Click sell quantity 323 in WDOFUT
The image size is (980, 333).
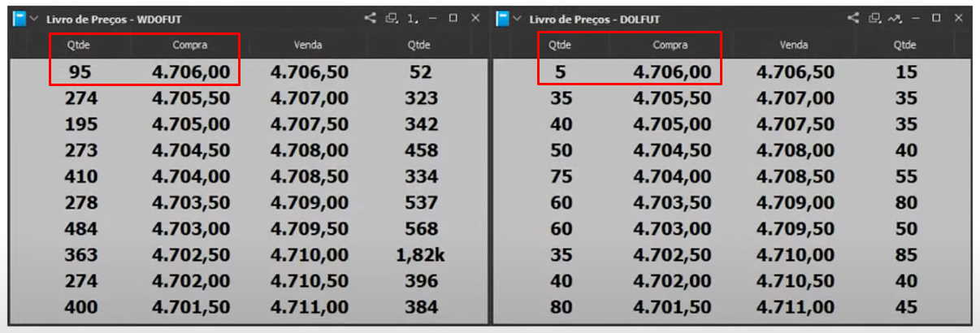coord(420,98)
